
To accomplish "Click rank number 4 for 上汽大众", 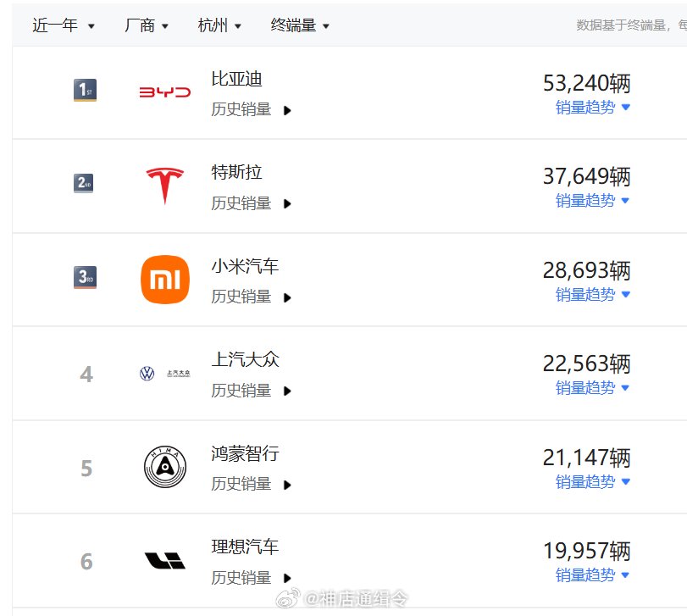I will [x=86, y=375].
